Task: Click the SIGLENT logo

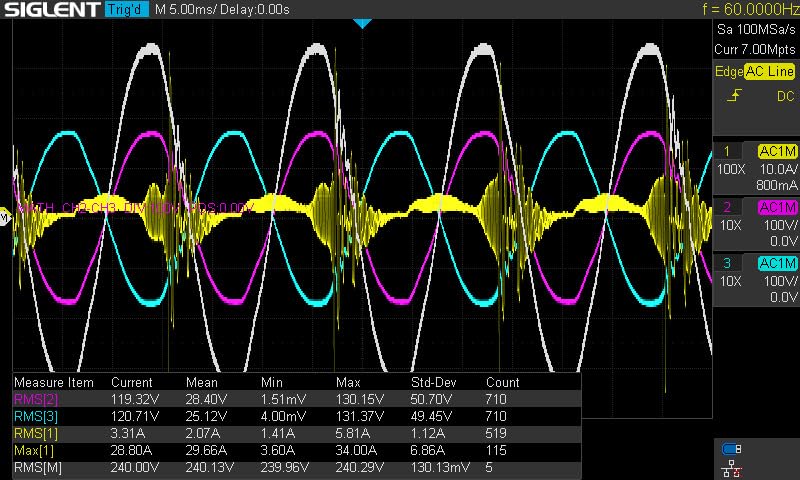Action: pos(52,9)
